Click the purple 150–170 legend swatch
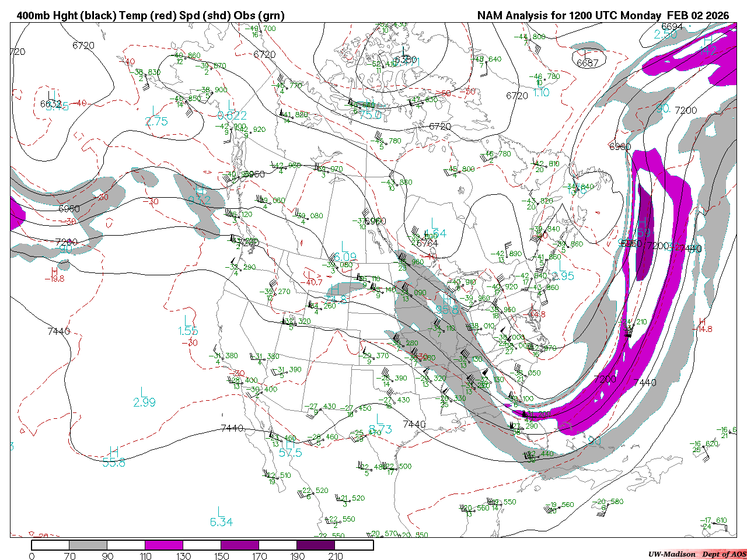This screenshot has width=747, height=560. [x=240, y=545]
